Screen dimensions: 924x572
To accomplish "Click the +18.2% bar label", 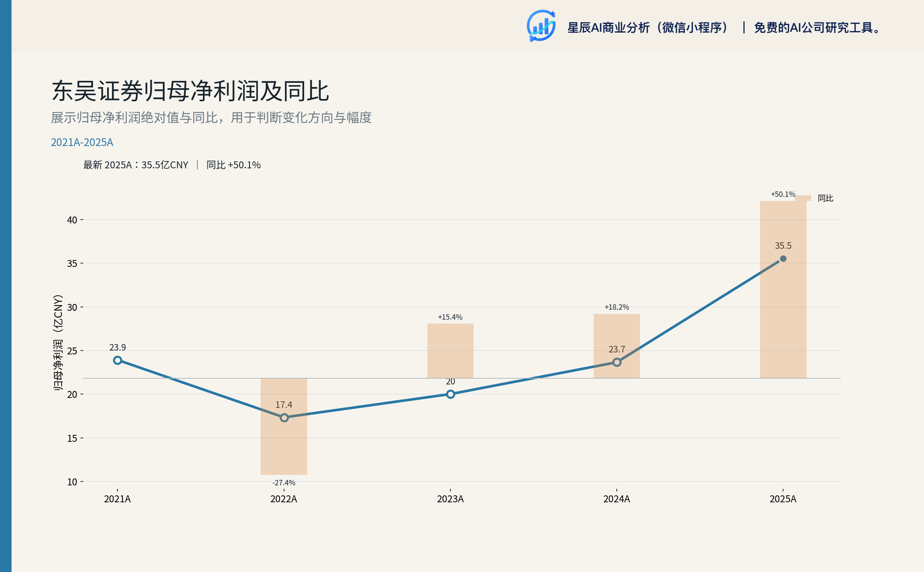I will point(617,307).
